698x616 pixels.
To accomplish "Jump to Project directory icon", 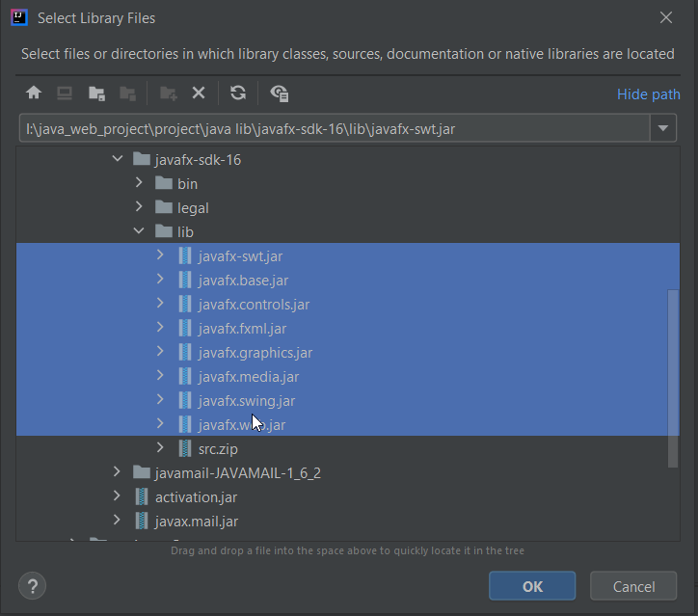I will tap(96, 94).
